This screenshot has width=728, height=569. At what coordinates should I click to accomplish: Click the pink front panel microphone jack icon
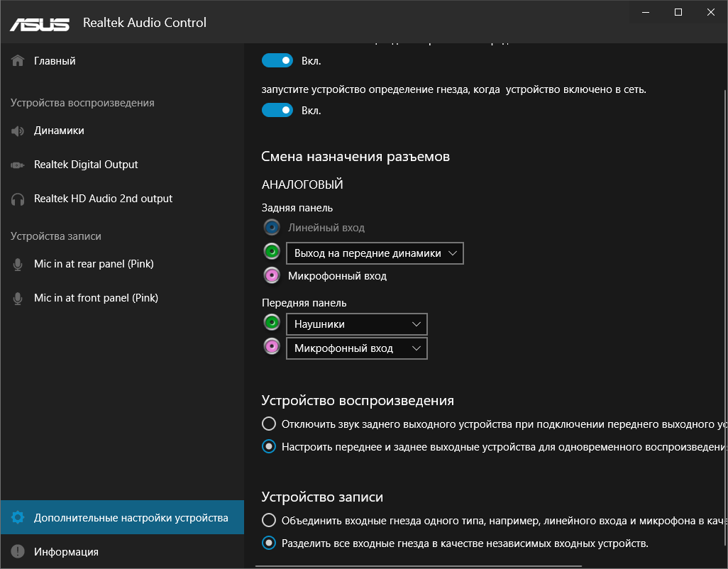(x=271, y=348)
